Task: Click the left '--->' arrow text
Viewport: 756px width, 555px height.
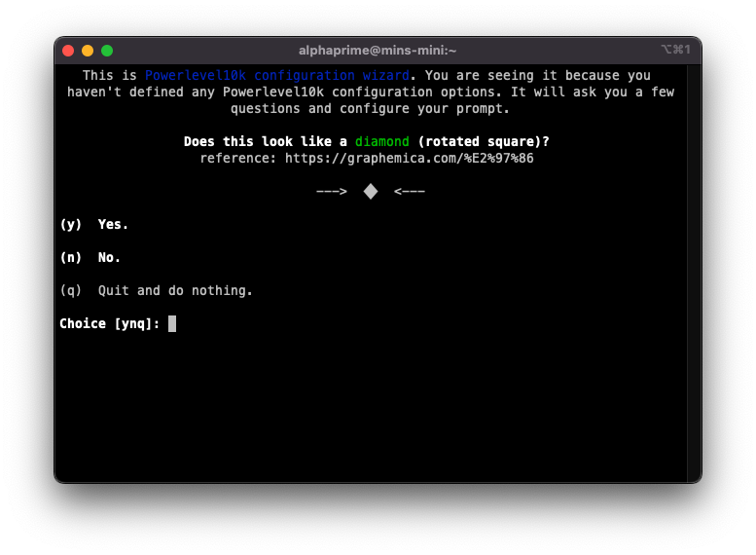Action: [x=332, y=192]
